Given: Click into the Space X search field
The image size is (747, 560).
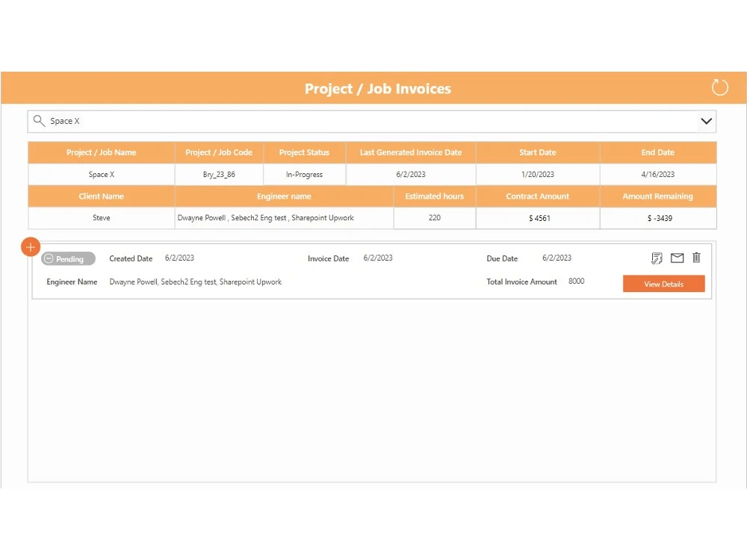Looking at the screenshot, I should point(371,122).
